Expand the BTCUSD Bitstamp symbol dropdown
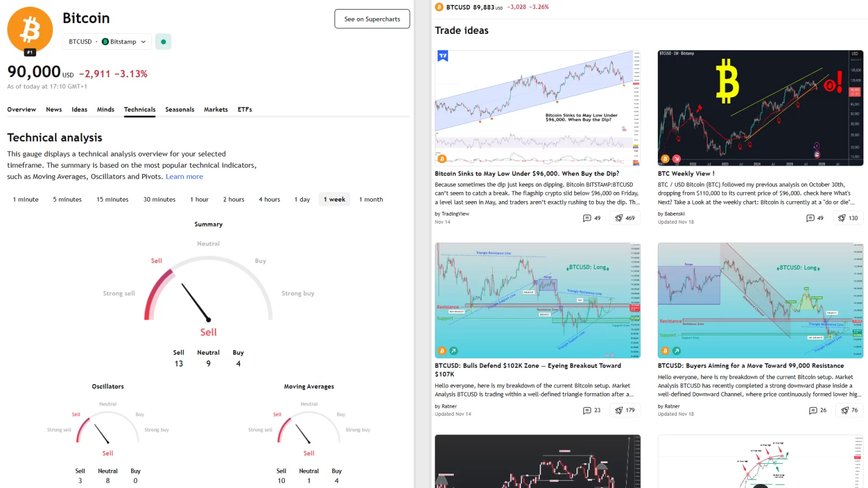This screenshot has width=868, height=488. coord(107,42)
